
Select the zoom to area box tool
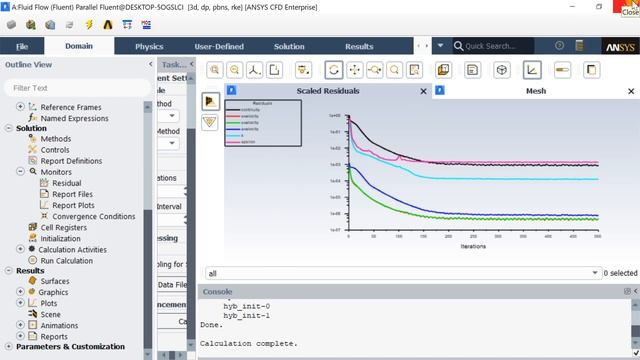coord(414,70)
